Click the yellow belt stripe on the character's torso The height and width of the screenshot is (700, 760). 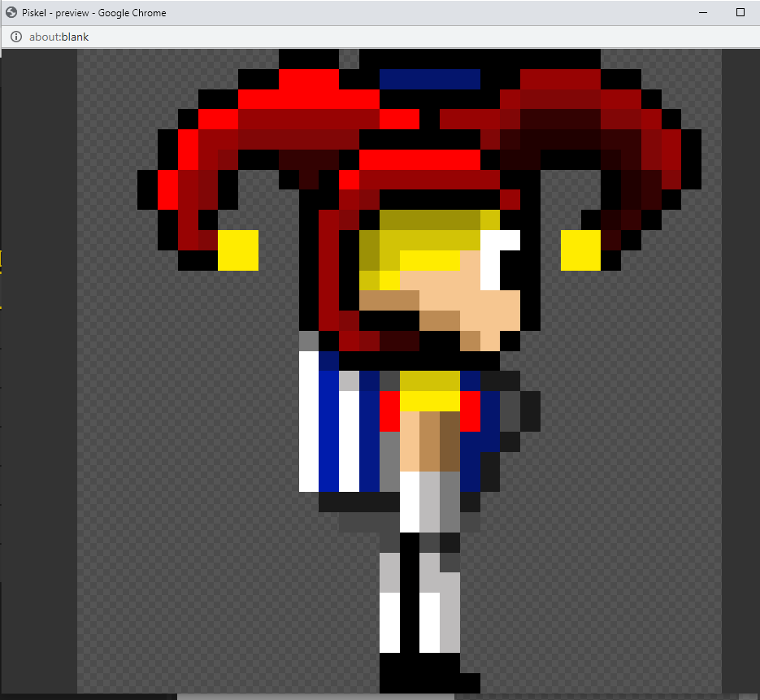429,401
